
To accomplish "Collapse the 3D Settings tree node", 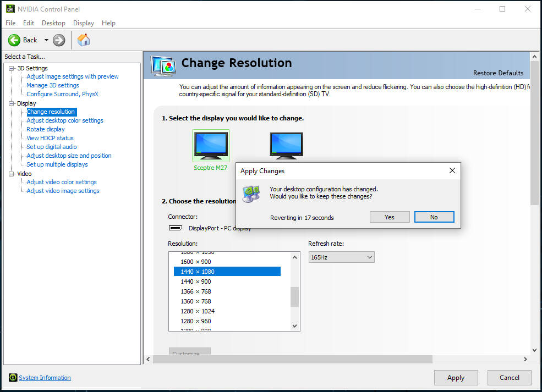I will click(x=12, y=68).
